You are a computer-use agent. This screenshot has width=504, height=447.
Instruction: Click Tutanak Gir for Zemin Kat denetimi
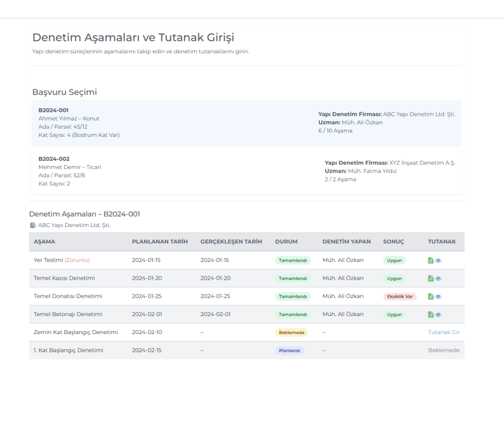[x=444, y=332]
